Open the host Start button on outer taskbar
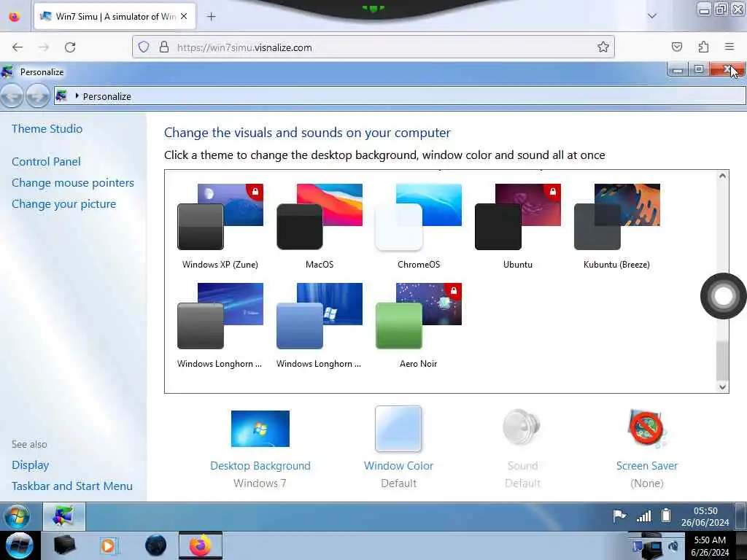The width and height of the screenshot is (747, 560). point(19,545)
